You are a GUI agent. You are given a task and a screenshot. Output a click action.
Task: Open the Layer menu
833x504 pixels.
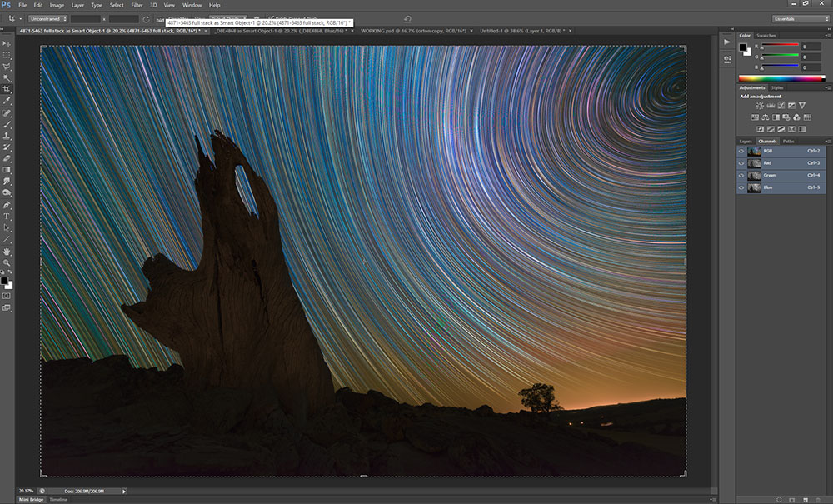[x=77, y=5]
